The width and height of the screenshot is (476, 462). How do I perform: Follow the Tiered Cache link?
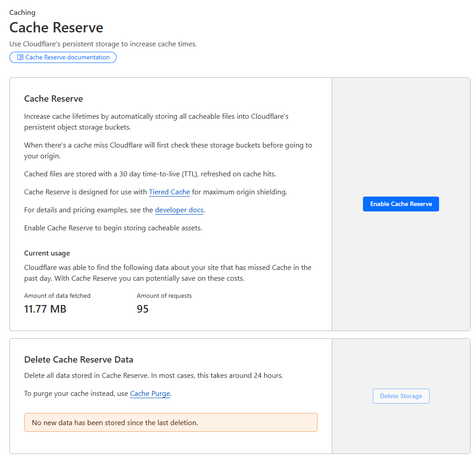tap(169, 192)
